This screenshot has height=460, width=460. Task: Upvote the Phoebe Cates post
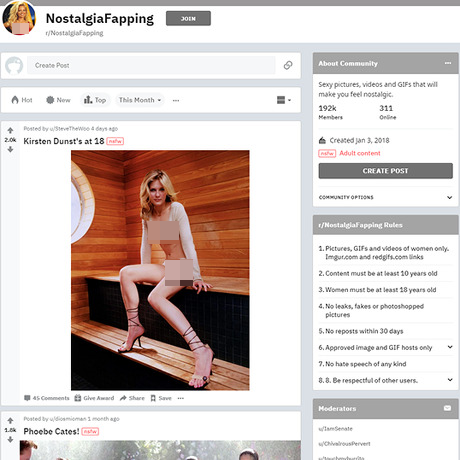point(10,421)
